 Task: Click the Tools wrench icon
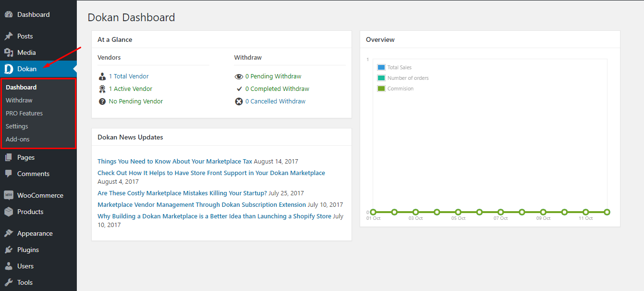(x=9, y=282)
